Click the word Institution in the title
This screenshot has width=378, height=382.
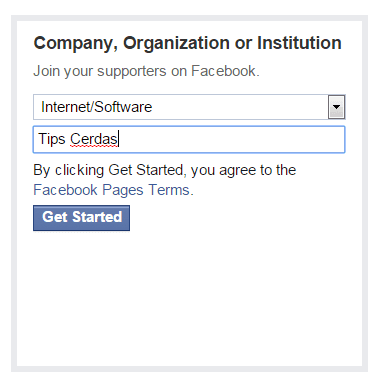click(x=299, y=43)
